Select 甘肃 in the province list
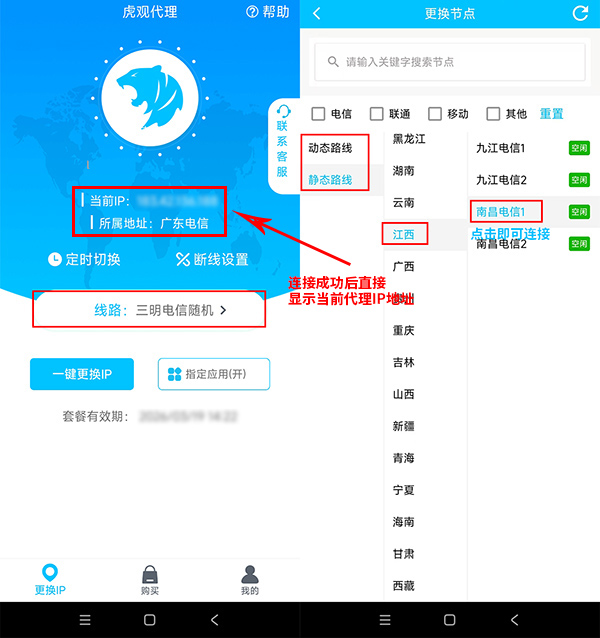 click(x=404, y=554)
